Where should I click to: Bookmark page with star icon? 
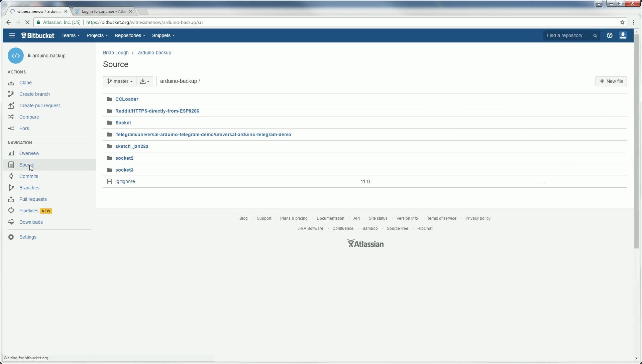(622, 22)
